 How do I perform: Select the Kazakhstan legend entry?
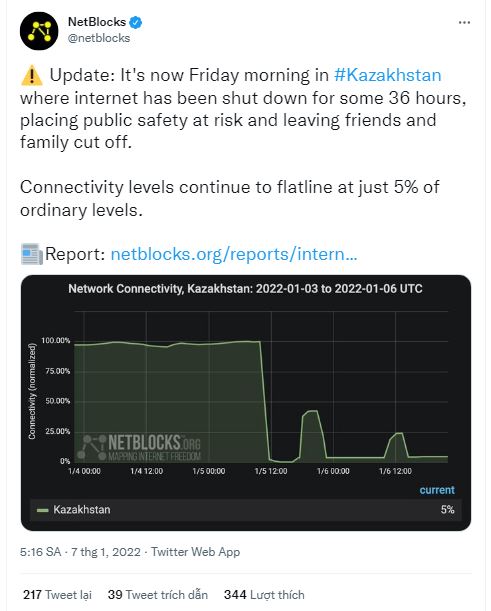246,510
